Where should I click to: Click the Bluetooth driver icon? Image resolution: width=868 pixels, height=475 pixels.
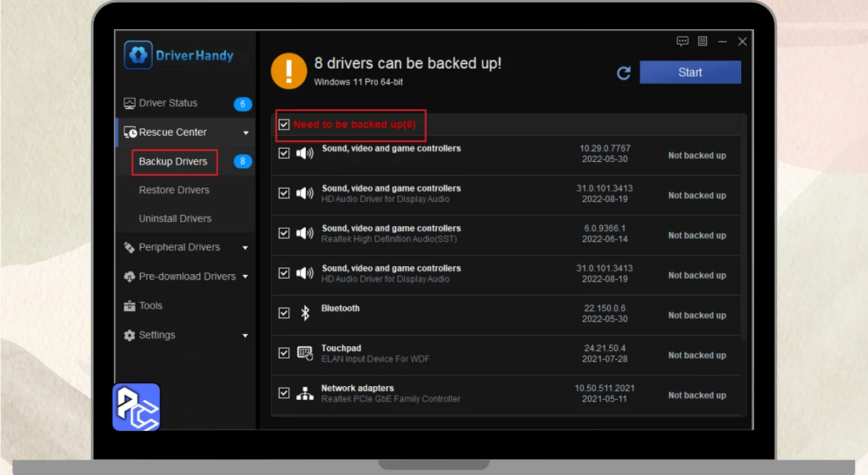click(305, 313)
